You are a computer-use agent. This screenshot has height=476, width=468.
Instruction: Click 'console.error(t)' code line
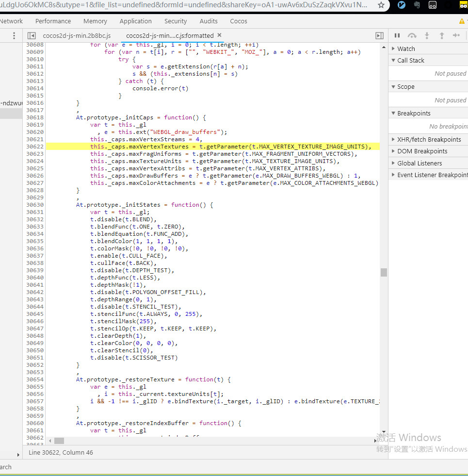tap(160, 88)
